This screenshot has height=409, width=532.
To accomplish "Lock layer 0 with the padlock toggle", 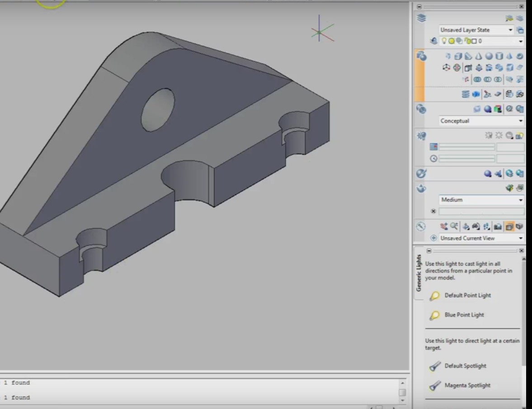I will (467, 41).
